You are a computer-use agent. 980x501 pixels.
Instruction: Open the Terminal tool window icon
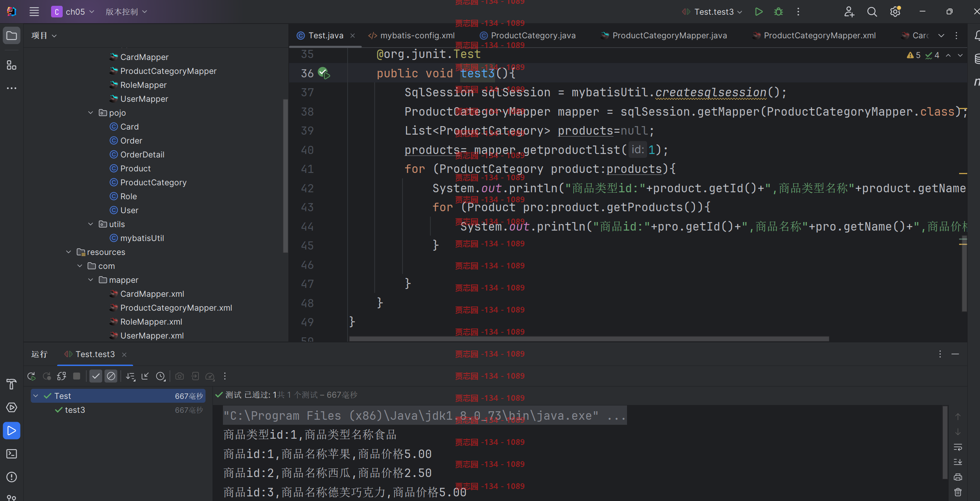[x=12, y=454]
